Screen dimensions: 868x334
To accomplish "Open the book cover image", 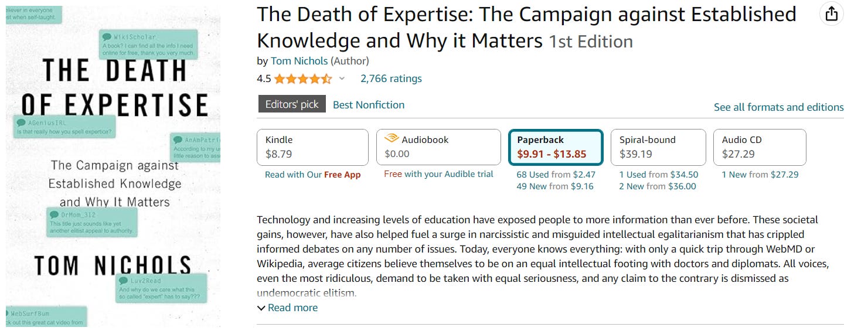I will (x=113, y=166).
